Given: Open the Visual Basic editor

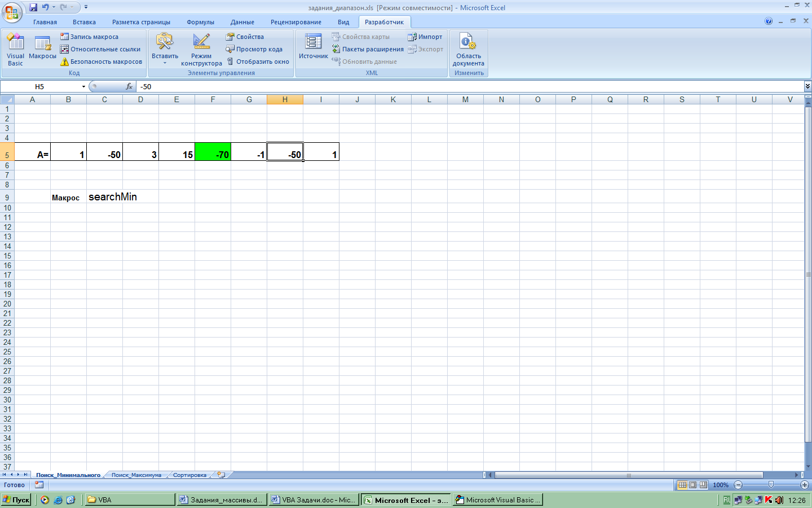Looking at the screenshot, I should [x=15, y=50].
